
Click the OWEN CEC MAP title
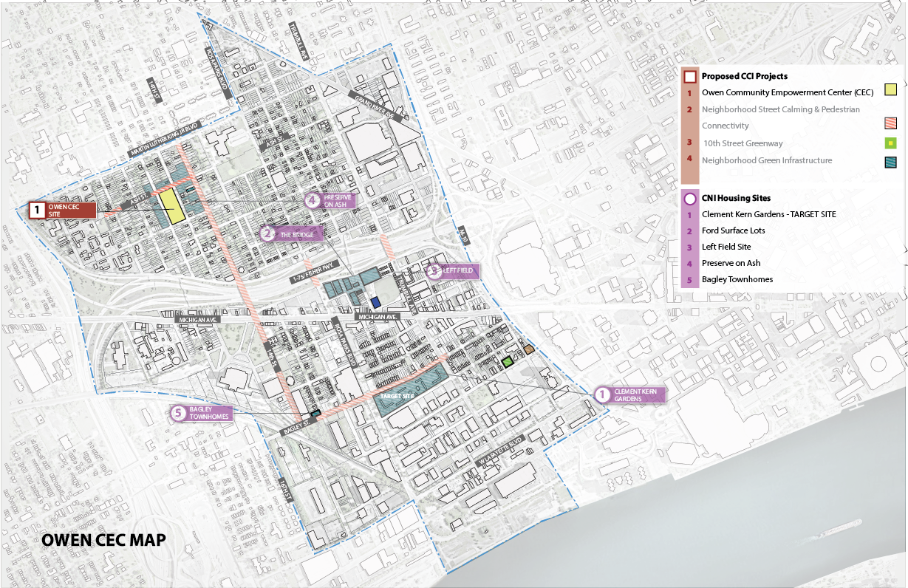[103, 539]
